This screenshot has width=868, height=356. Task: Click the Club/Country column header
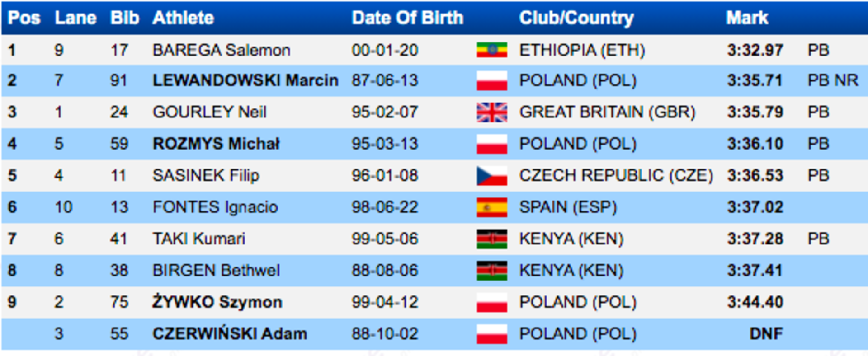coord(576,18)
